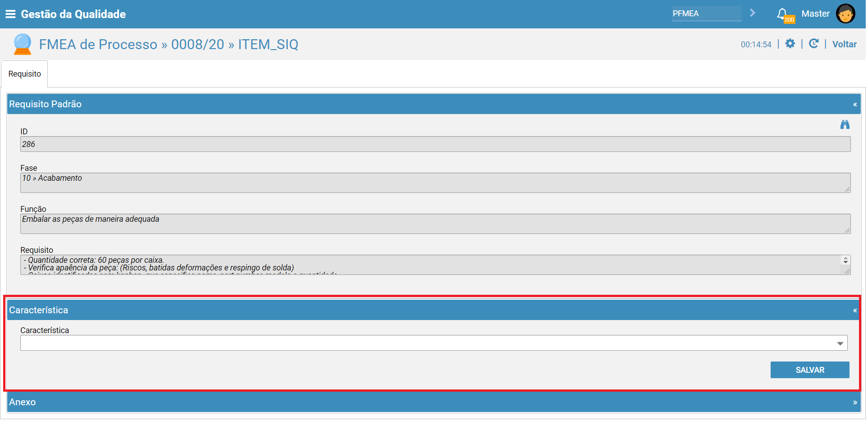This screenshot has height=421, width=868.
Task: Click the Requisito text area
Action: click(436, 265)
